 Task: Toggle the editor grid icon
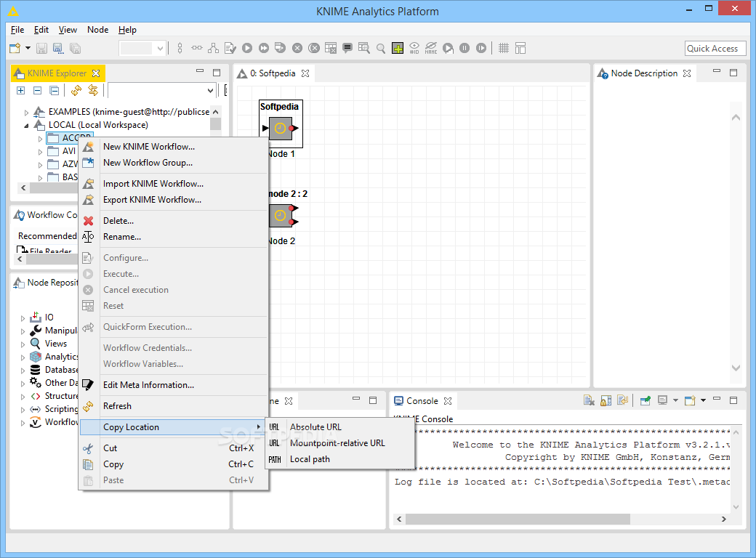[x=504, y=48]
